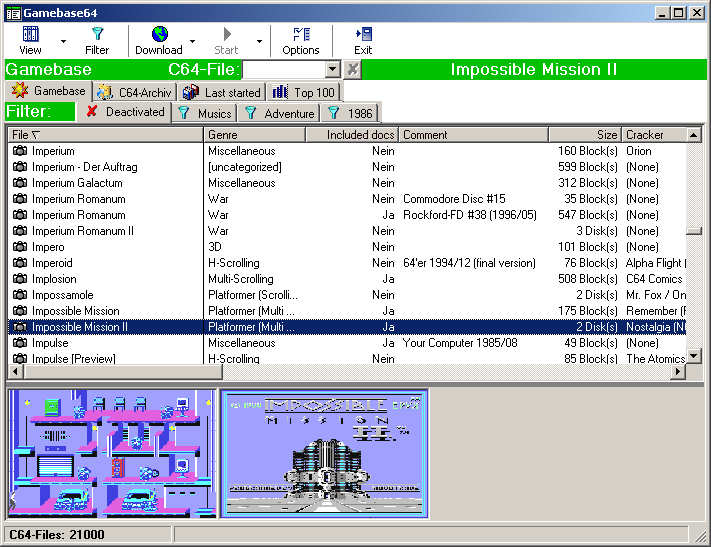The image size is (711, 547).
Task: Select the Imperium - Der Auftrag row
Action: click(x=347, y=167)
